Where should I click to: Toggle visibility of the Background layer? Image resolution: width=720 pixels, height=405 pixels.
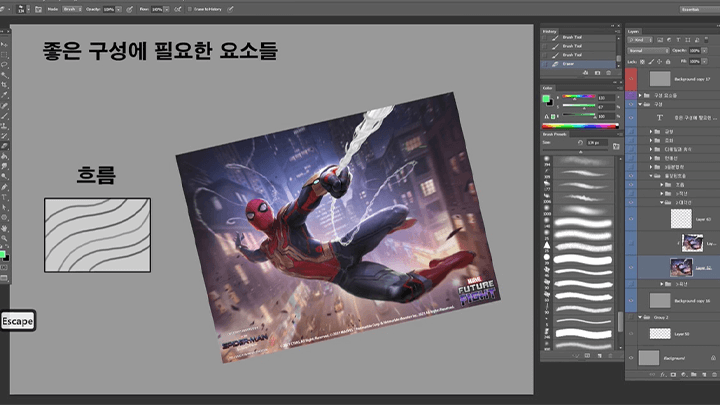(631, 358)
